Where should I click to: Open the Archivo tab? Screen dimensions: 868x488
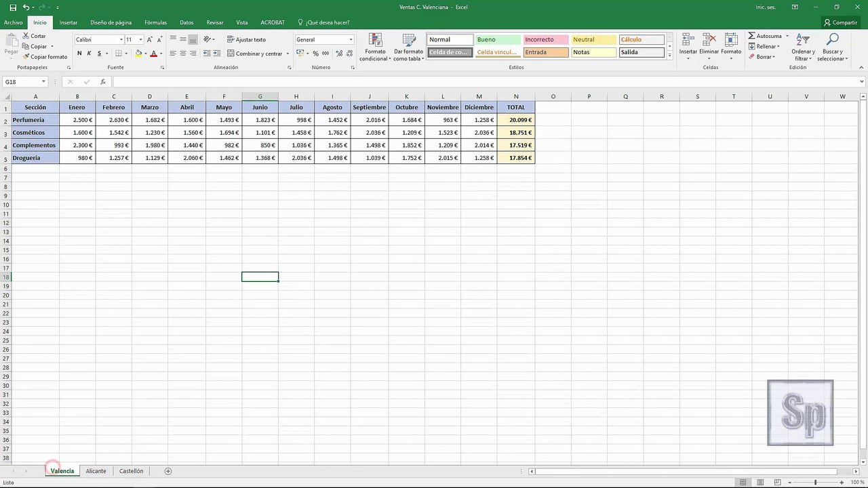point(13,22)
